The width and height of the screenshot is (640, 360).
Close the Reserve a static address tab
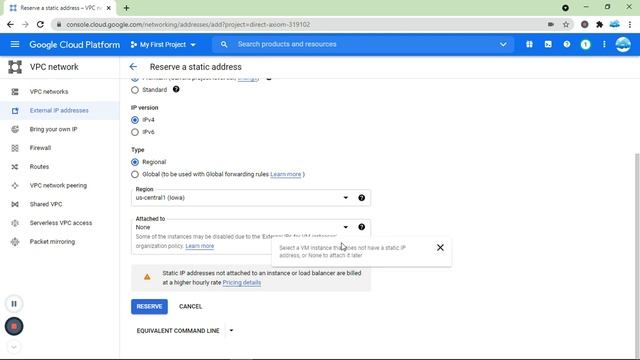[x=109, y=8]
